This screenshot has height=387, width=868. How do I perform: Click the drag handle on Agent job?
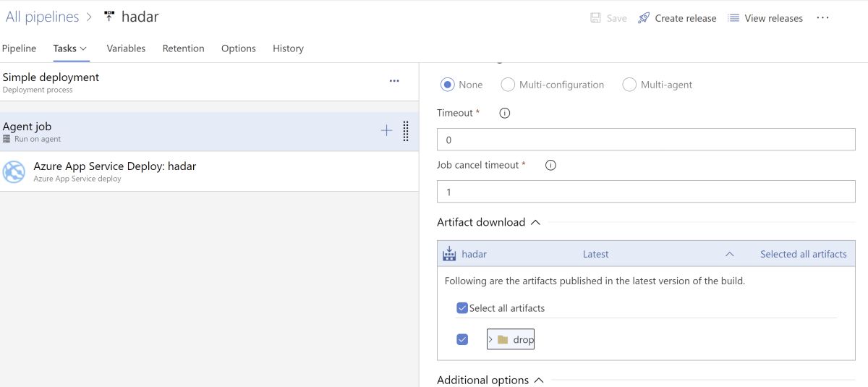(x=406, y=131)
